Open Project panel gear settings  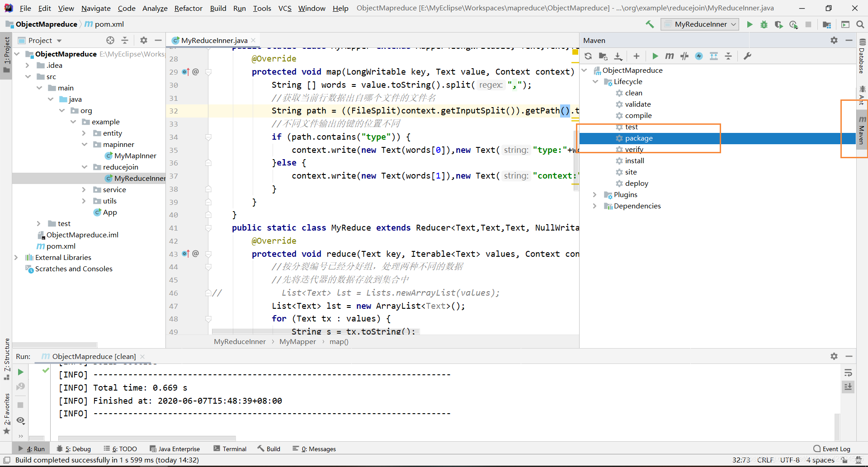pos(144,40)
